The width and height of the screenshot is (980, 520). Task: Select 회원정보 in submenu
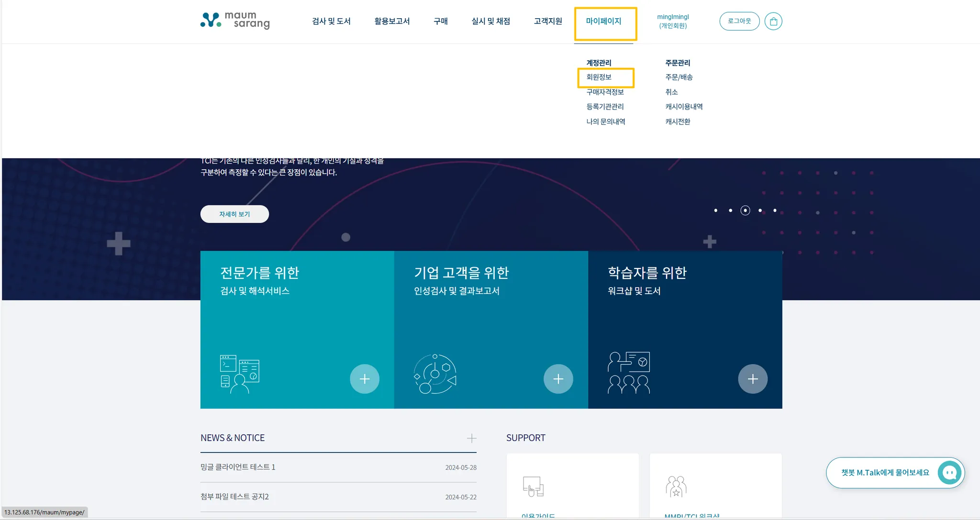[x=599, y=77]
